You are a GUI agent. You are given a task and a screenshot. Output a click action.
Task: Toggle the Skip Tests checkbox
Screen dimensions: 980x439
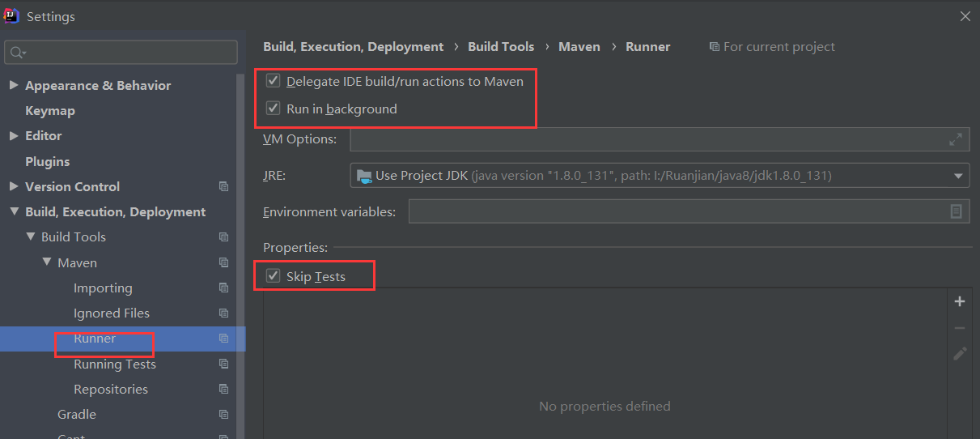coord(274,276)
